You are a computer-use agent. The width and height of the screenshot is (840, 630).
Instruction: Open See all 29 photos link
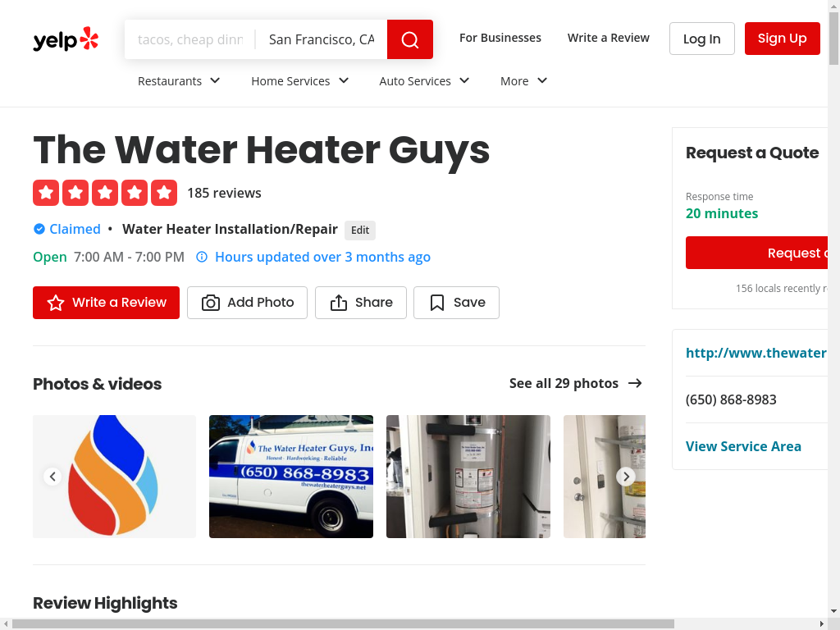575,384
